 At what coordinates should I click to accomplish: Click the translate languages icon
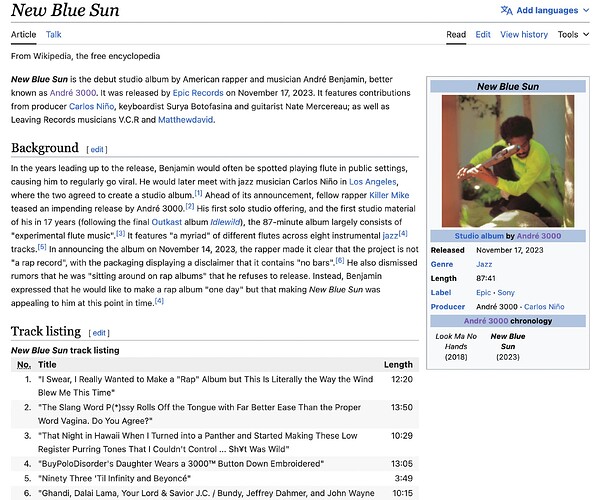(506, 10)
